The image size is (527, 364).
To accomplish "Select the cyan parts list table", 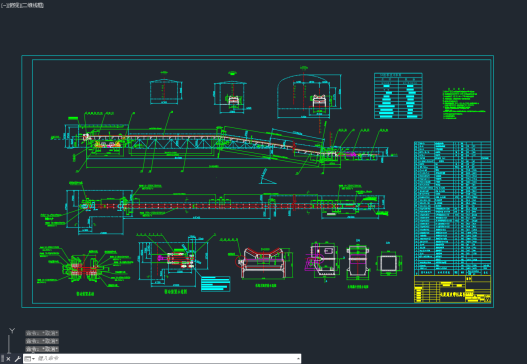I will click(452, 208).
